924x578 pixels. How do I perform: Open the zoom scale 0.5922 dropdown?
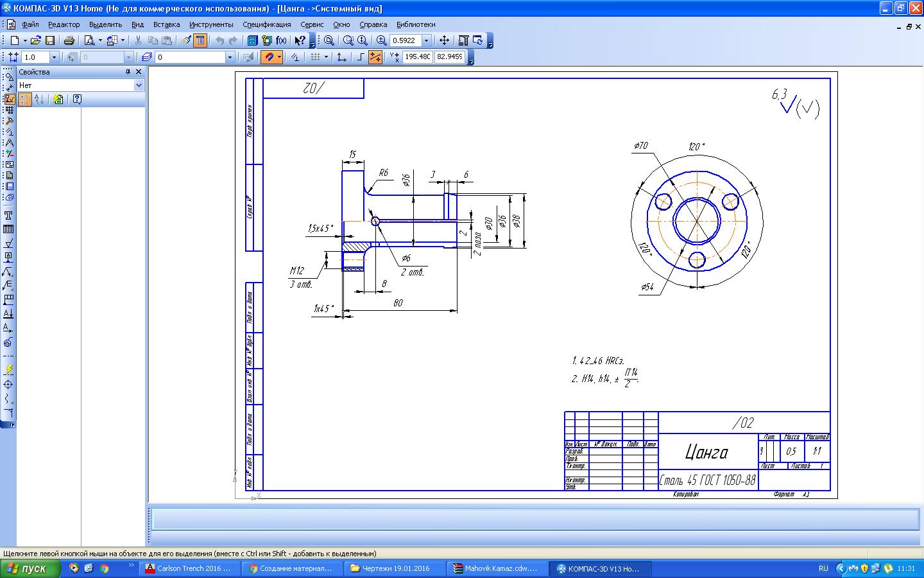(x=426, y=40)
